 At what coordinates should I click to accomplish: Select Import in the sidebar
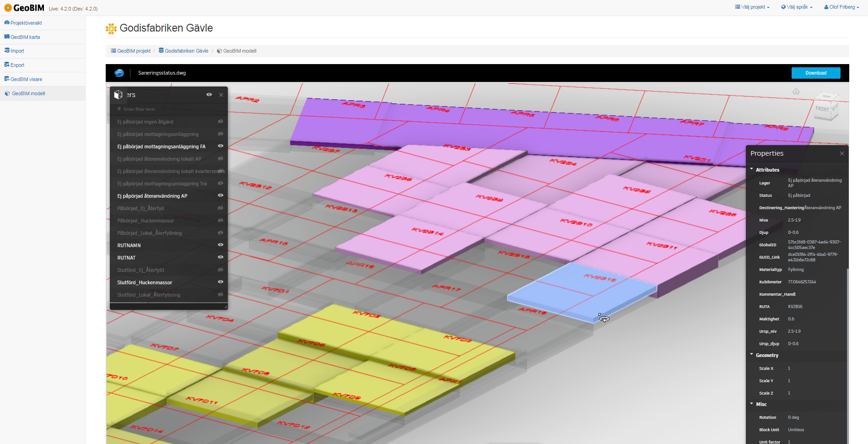17,51
